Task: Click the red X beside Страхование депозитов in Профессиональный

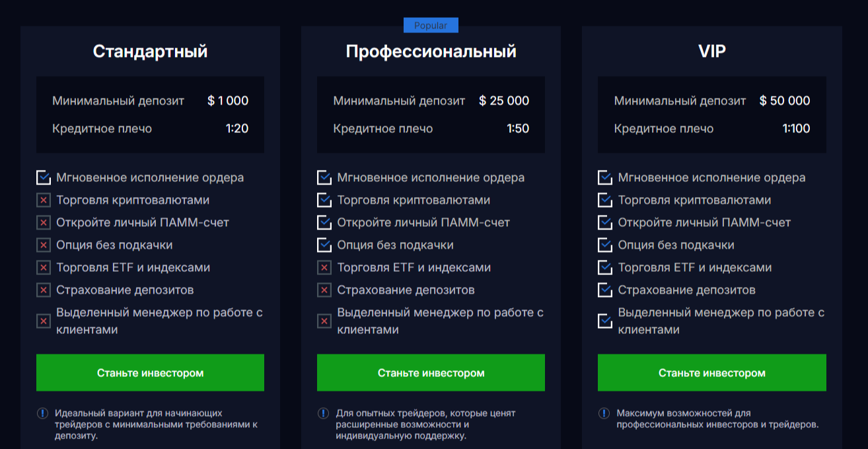Action: (324, 290)
